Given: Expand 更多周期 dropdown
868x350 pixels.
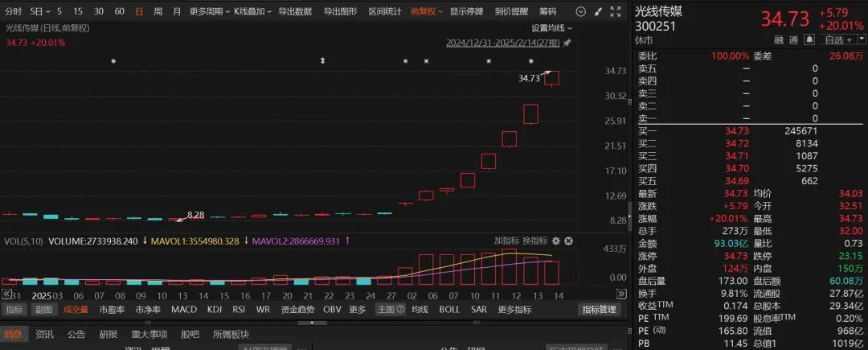Looking at the screenshot, I should [x=209, y=11].
